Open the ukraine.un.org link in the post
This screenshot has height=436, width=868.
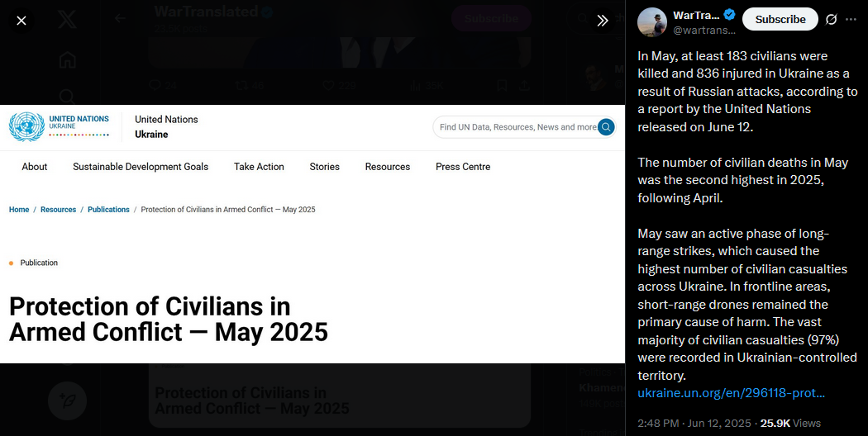731,393
